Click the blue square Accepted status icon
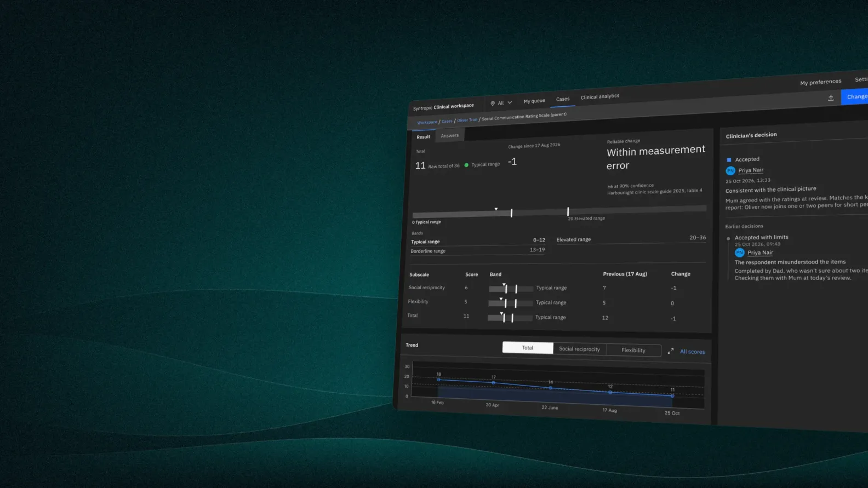 729,160
